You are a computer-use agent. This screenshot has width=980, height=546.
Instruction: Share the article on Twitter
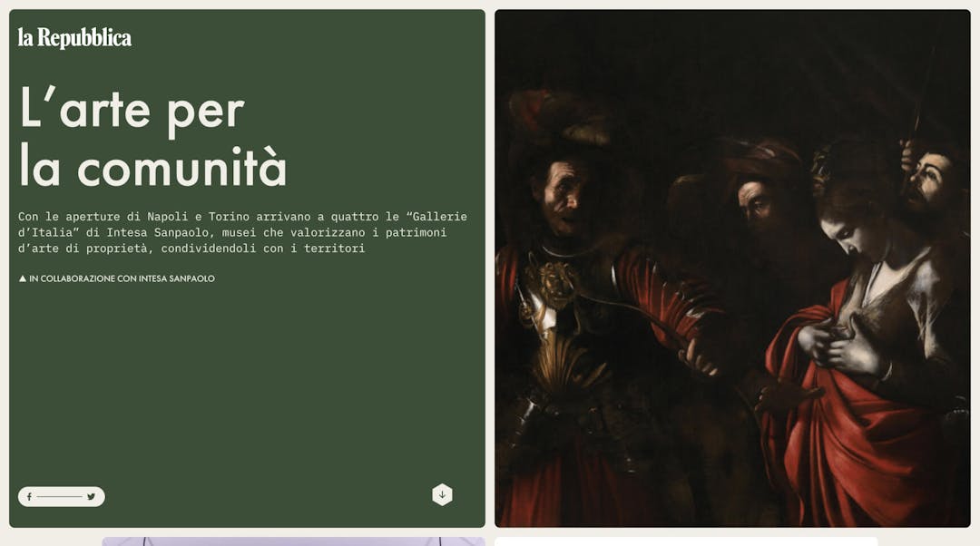point(92,497)
